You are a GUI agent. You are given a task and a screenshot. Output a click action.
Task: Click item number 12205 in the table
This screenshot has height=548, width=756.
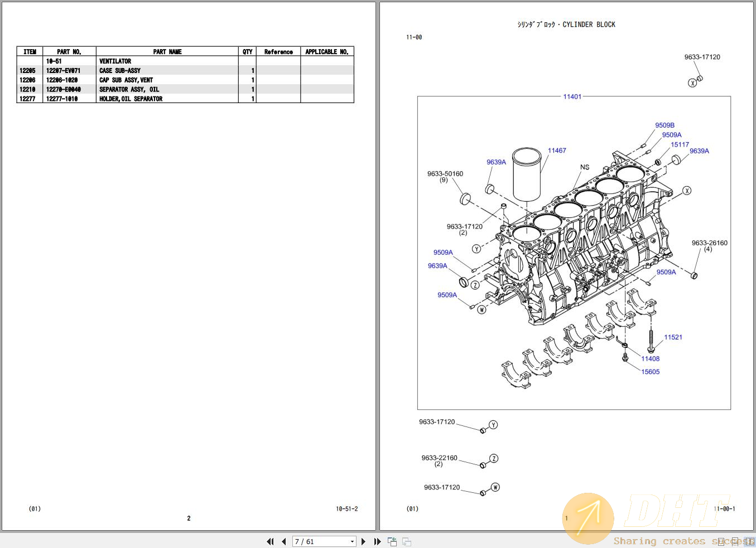pos(27,71)
